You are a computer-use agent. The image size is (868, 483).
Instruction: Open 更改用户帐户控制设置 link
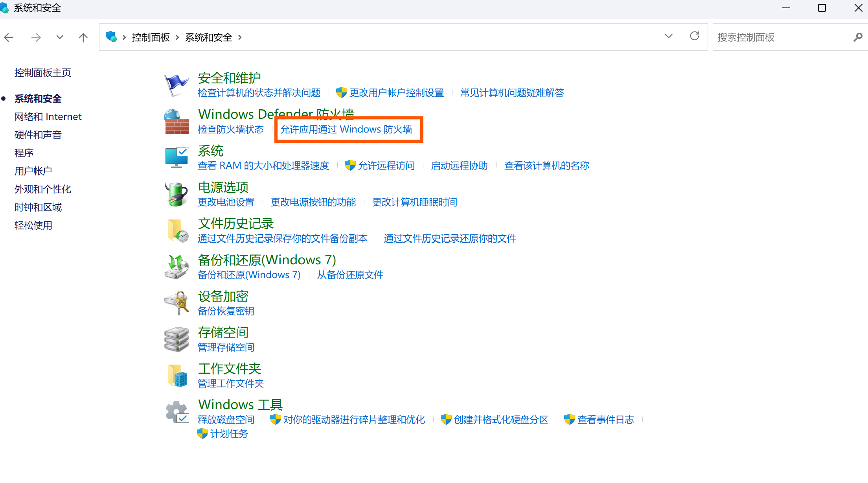(x=396, y=93)
